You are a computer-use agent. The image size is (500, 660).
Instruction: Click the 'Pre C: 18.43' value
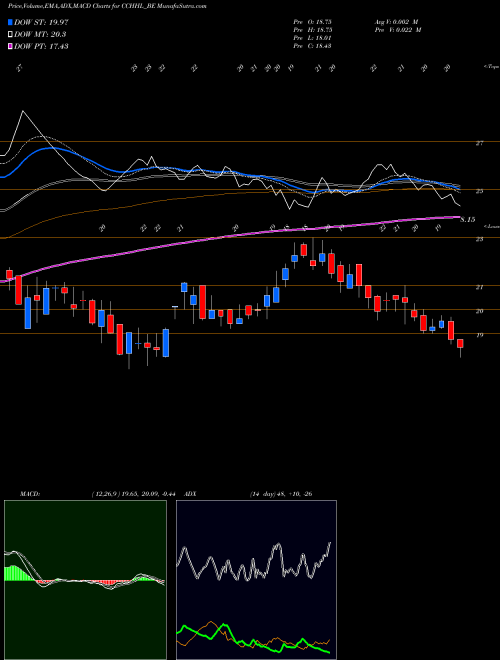click(312, 46)
